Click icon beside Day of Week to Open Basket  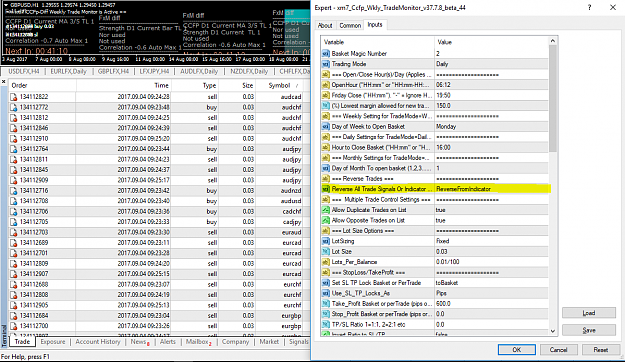(x=326, y=126)
